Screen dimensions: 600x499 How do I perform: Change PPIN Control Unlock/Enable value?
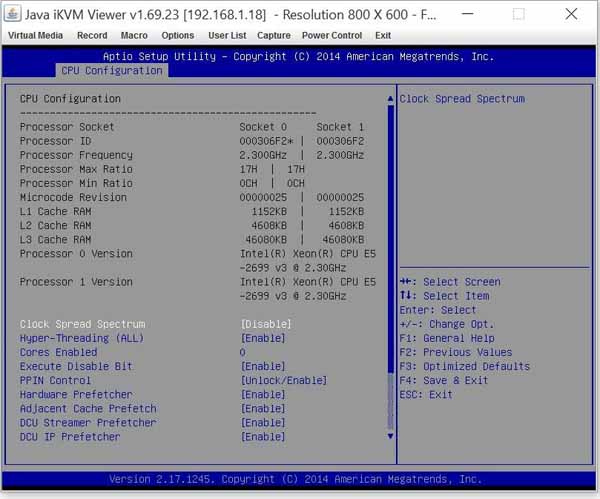coord(284,380)
